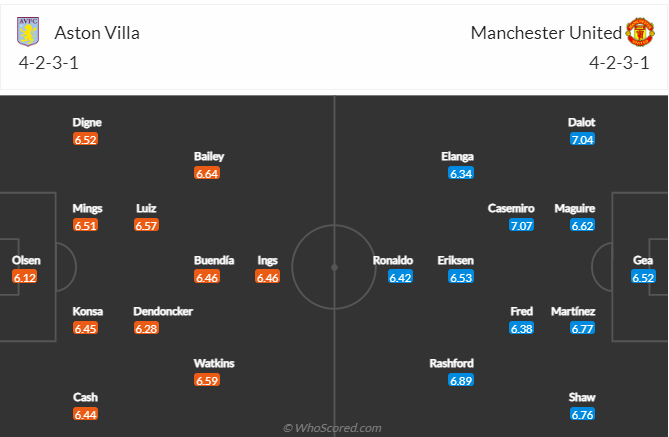Open the Aston Villa team name link
This screenshot has width=669, height=437.
[x=97, y=33]
